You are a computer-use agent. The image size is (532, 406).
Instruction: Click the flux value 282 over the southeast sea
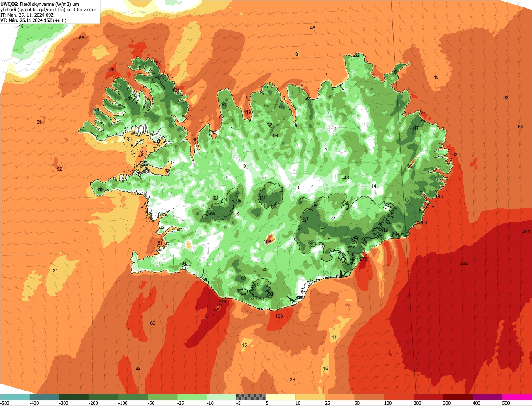[464, 264]
